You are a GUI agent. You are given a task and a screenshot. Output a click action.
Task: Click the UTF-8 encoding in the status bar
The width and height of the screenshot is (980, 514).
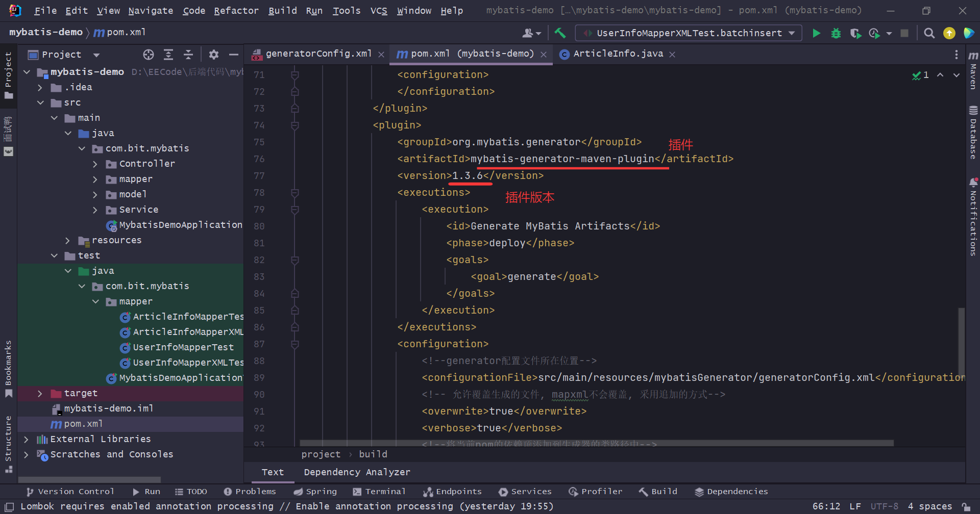(885, 507)
